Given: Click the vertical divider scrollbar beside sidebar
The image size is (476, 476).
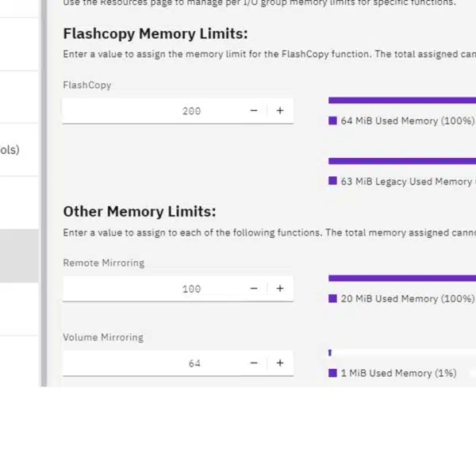Looking at the screenshot, I should click(44, 193).
